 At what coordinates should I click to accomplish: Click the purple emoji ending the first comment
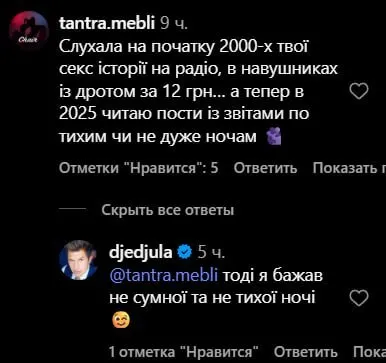(x=274, y=137)
